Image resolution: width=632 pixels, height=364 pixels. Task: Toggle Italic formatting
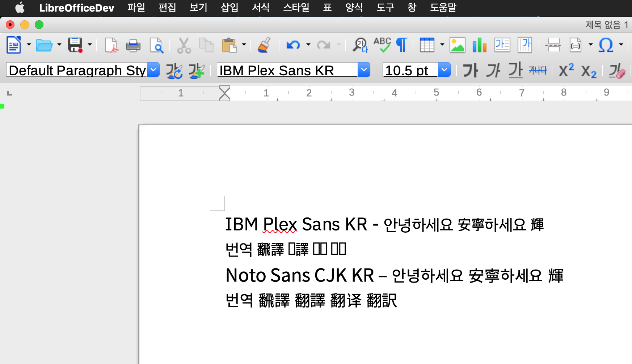(x=493, y=70)
